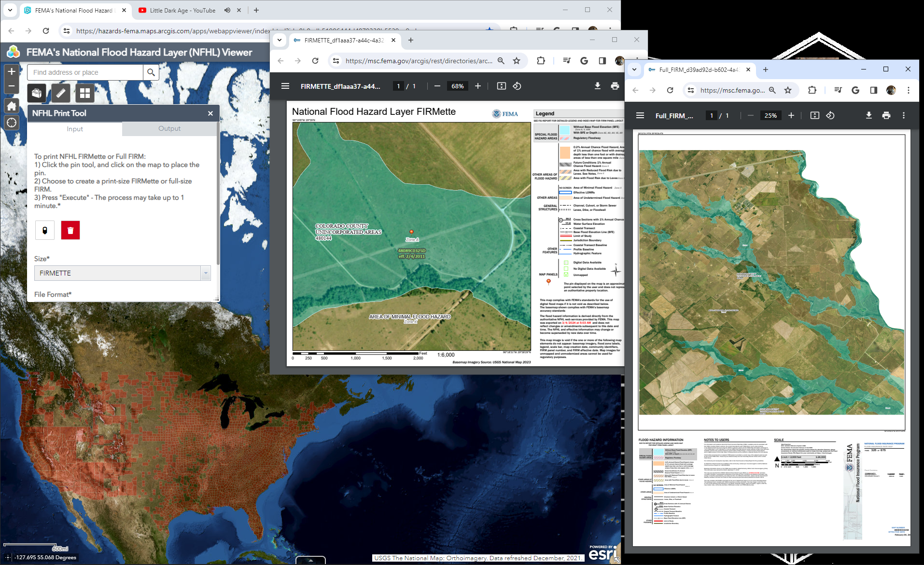Screen dimensions: 924x565
Task: Rotate the Full FIRM PDF counterclockwise
Action: (x=830, y=115)
